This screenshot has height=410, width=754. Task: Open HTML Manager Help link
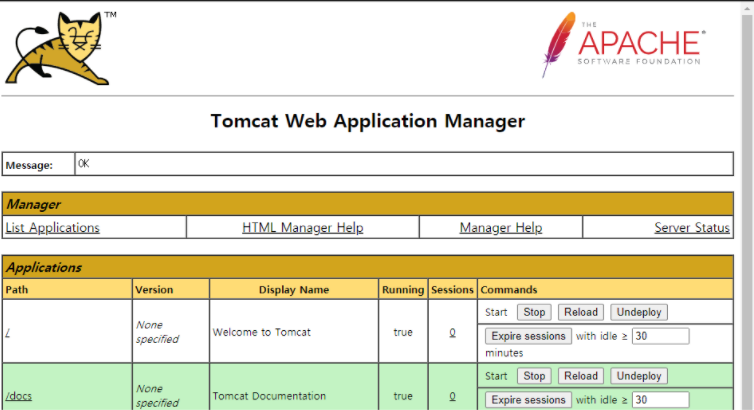302,227
